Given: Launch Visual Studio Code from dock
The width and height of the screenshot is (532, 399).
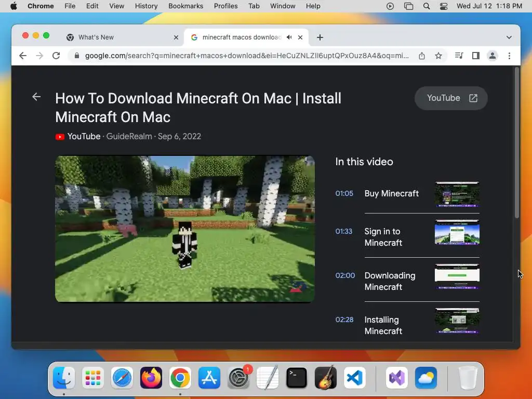Looking at the screenshot, I should click(354, 378).
